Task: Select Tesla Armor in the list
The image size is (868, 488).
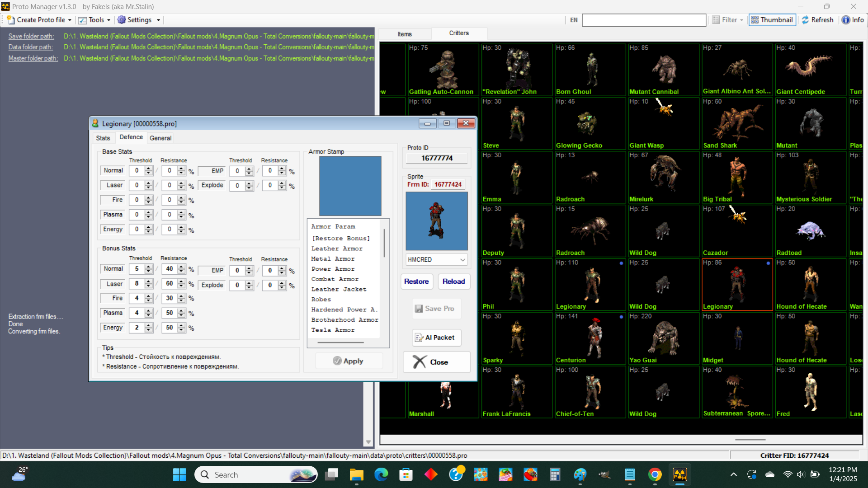Action: pyautogui.click(x=333, y=330)
